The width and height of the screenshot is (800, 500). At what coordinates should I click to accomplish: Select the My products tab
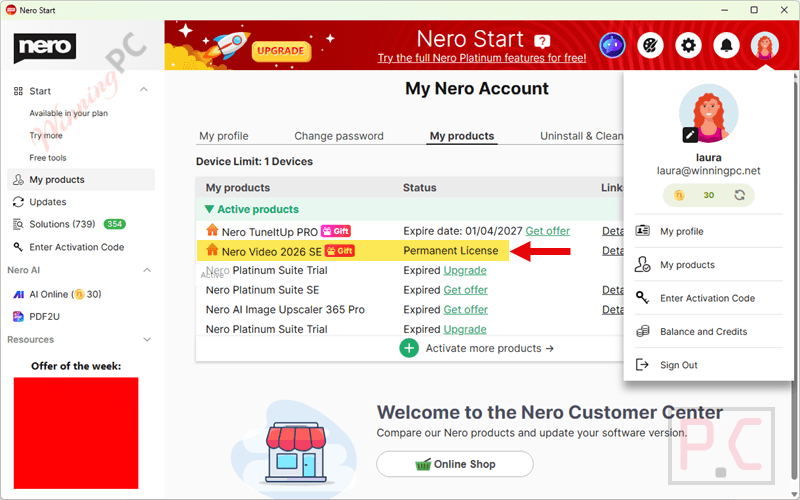tap(462, 136)
